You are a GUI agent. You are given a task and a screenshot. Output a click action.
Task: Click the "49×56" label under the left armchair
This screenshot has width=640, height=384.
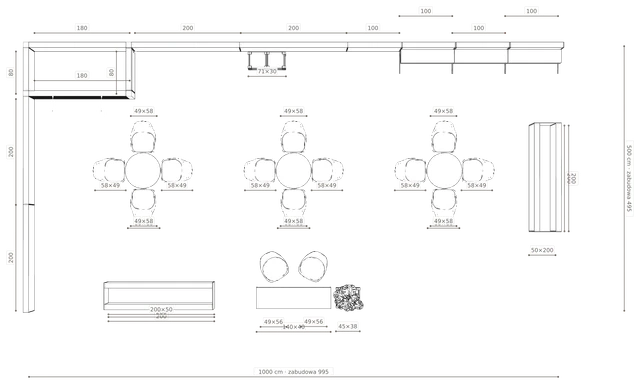(273, 322)
